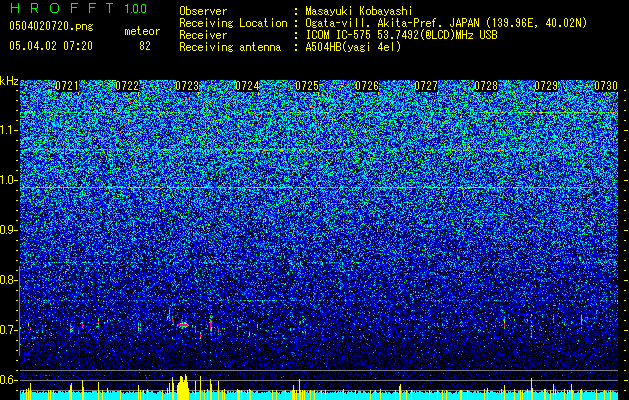Click the Receiving antenna field label
Image resolution: width=629 pixels, height=400 pixels.
230,47
